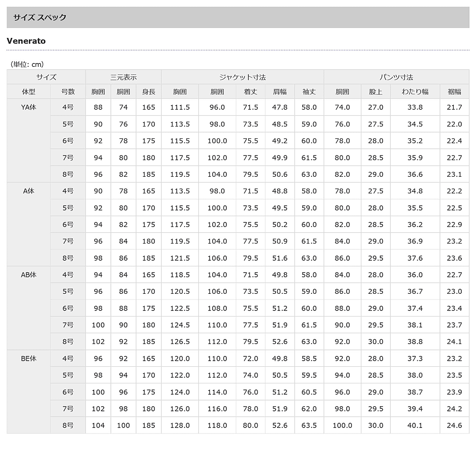The height and width of the screenshot is (454, 476).
Task: Click the ジャケット寸法 group header
Action: 242,77
